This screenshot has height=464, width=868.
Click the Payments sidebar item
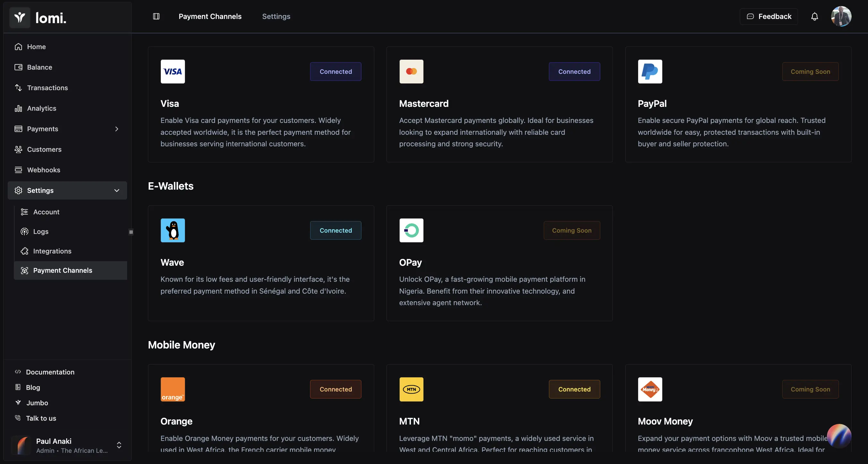pos(67,129)
